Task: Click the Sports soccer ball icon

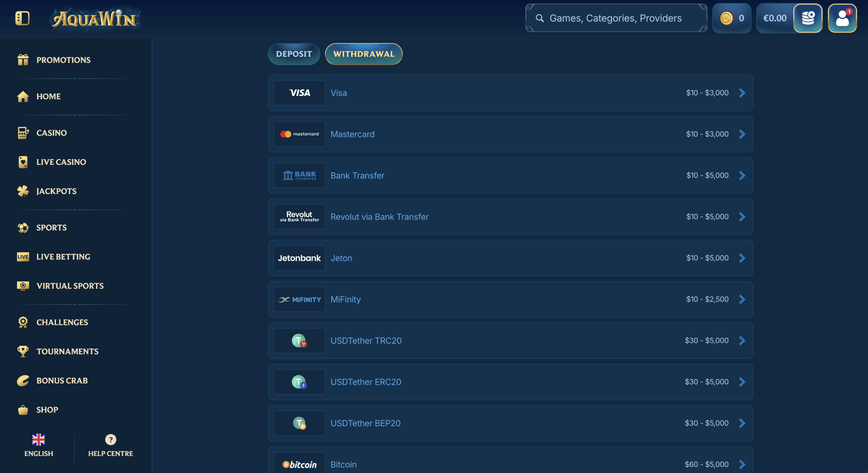Action: point(23,228)
